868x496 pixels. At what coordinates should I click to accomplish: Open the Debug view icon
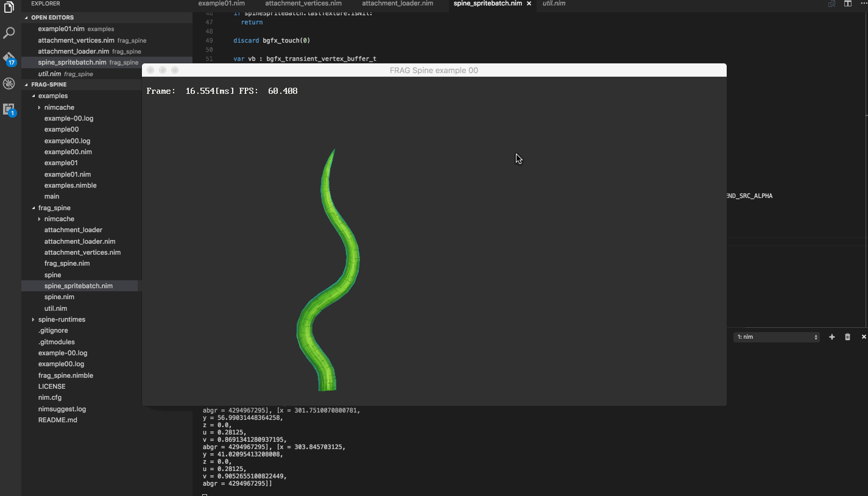(9, 83)
